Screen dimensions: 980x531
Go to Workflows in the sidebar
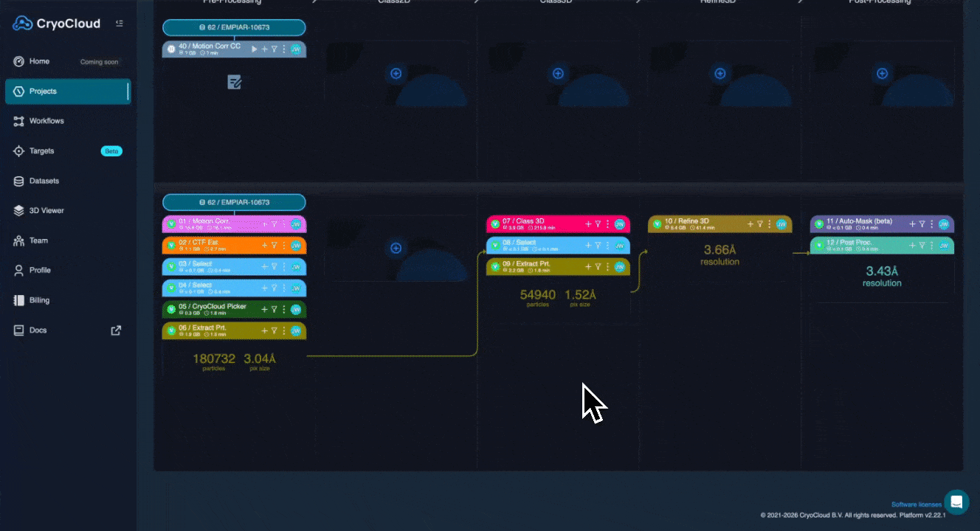(46, 121)
